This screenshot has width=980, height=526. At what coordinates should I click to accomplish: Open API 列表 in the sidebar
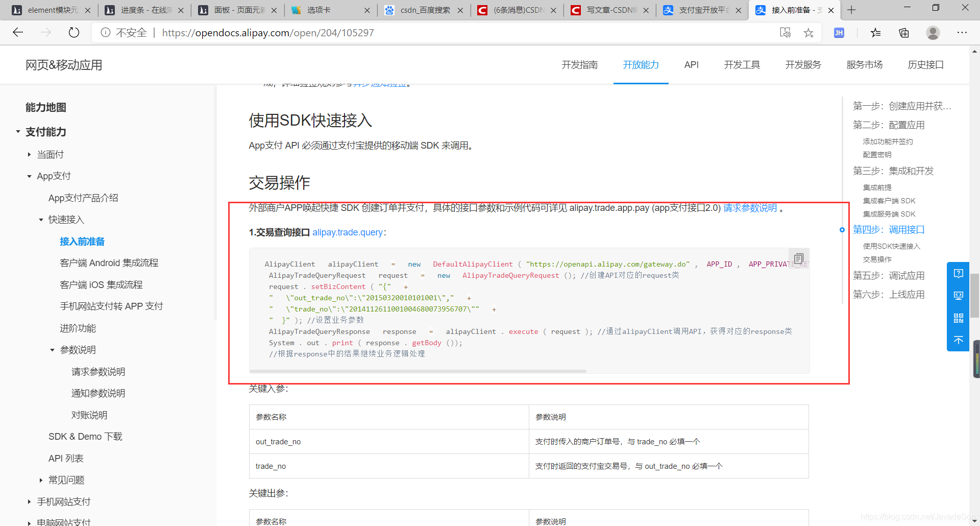click(x=66, y=458)
